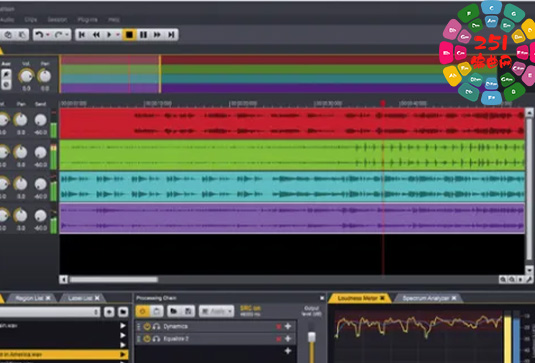
Task: Click the red playhead marker on the time ruler
Action: (x=383, y=103)
